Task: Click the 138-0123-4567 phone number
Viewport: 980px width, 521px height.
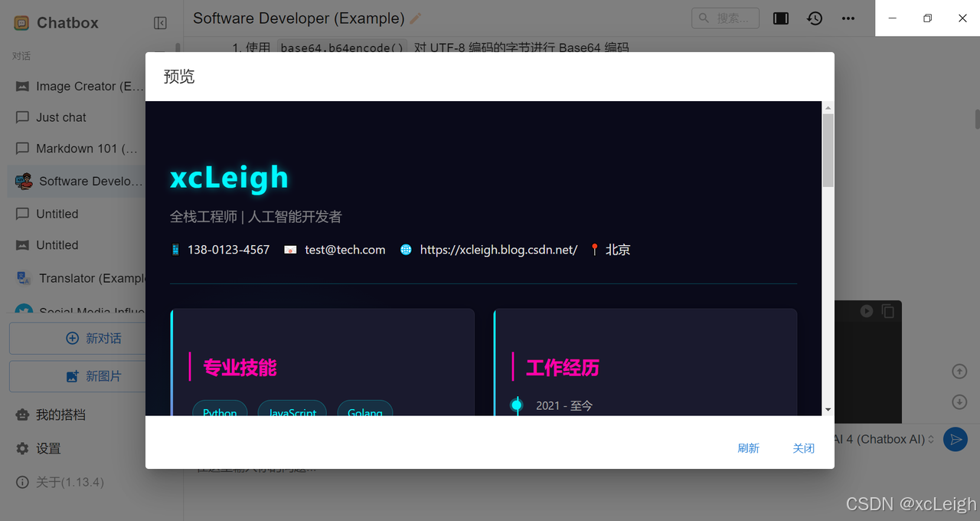Action: [x=228, y=250]
